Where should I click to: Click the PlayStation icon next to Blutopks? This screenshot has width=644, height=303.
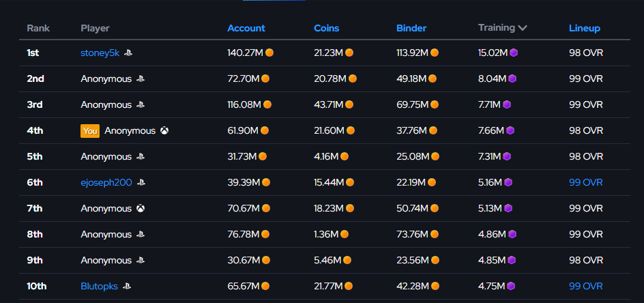126,286
